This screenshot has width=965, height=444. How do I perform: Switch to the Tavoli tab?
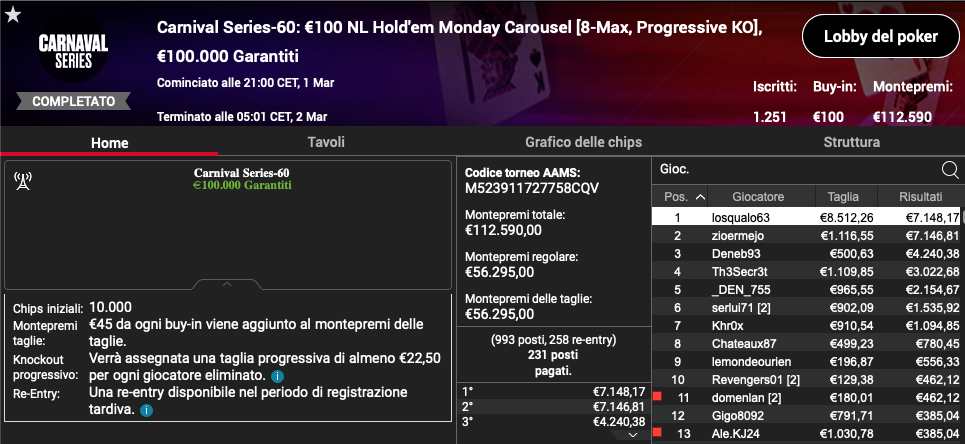(326, 142)
